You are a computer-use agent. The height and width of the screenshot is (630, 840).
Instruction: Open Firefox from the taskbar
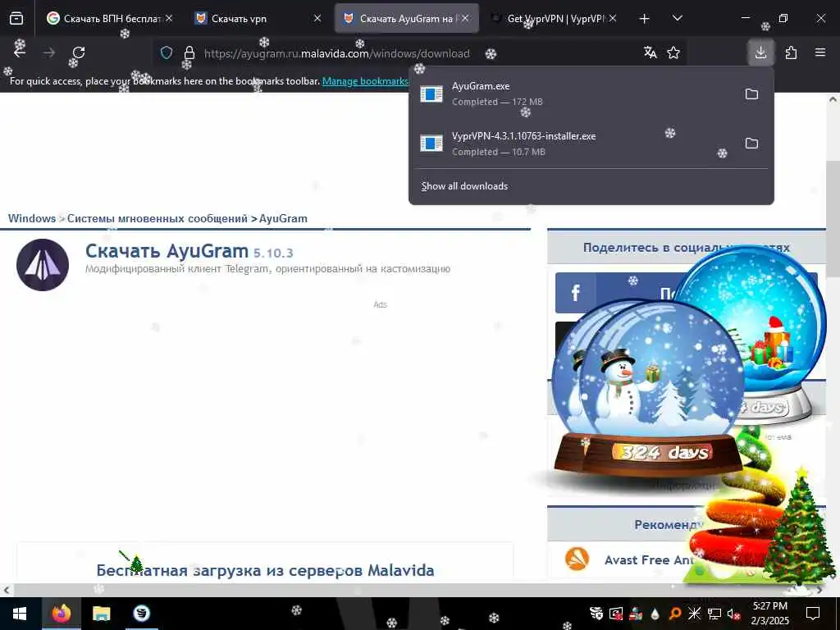pyautogui.click(x=61, y=614)
